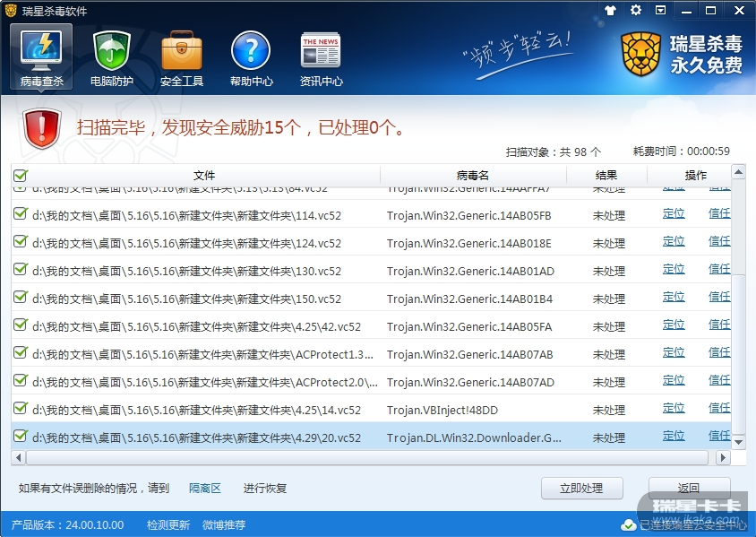Uncheck the 4.25\14.vc52 file row
This screenshot has height=537, width=756.
pyautogui.click(x=21, y=408)
